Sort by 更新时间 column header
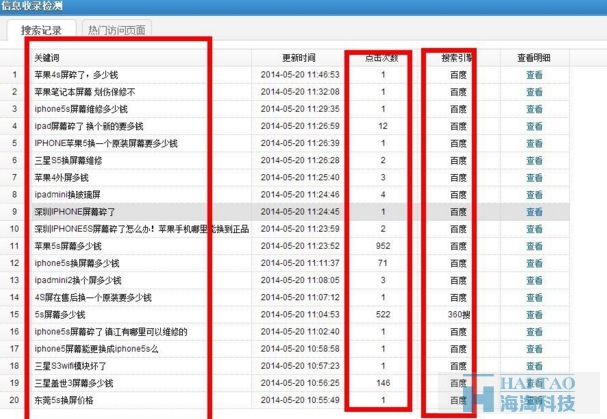This screenshot has width=607, height=419. 298,58
